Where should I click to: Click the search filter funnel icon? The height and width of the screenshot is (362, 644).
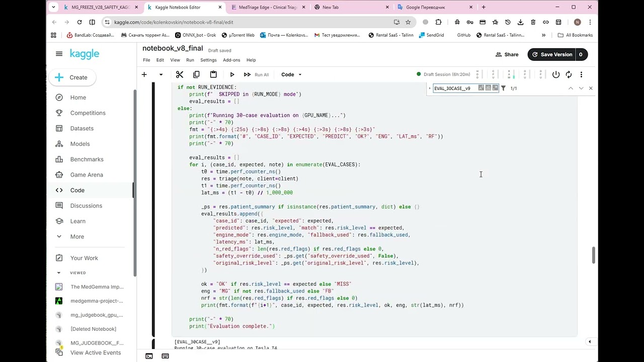click(x=503, y=88)
